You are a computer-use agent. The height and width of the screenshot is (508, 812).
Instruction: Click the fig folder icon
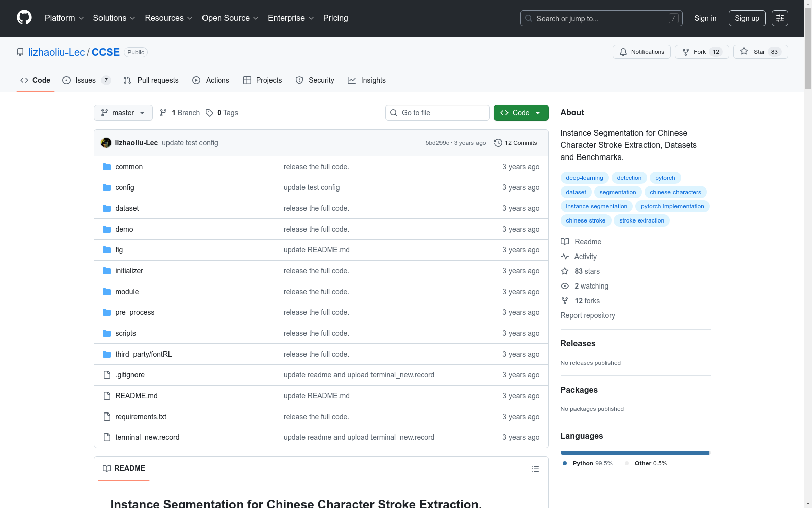pyautogui.click(x=107, y=250)
